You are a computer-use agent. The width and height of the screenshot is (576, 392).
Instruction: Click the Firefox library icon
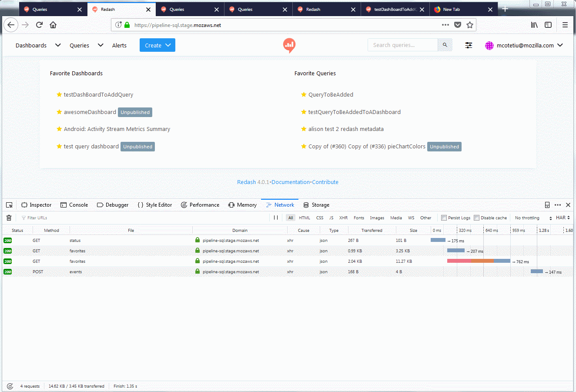click(534, 25)
